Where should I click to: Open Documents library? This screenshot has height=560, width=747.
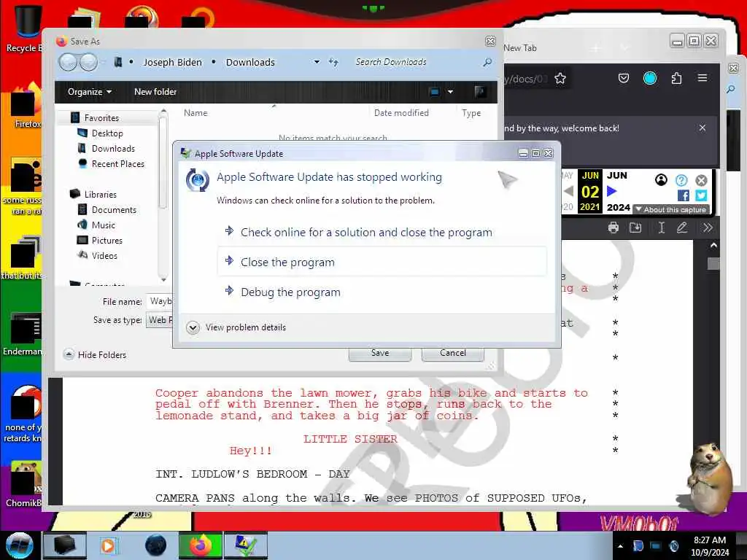114,209
